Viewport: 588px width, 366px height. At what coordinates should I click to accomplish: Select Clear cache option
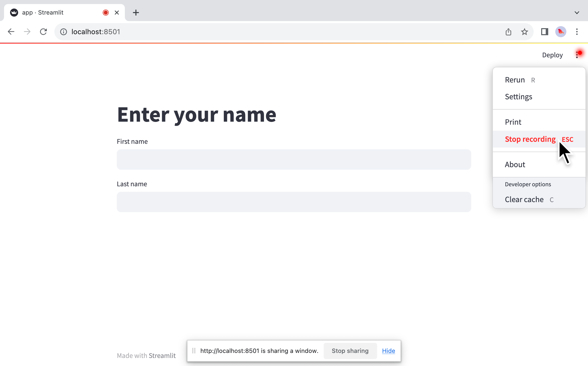[x=525, y=199]
